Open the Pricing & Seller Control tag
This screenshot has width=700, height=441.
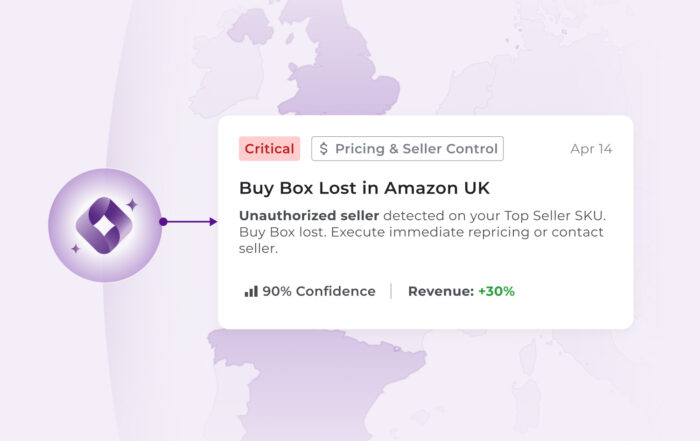(407, 149)
